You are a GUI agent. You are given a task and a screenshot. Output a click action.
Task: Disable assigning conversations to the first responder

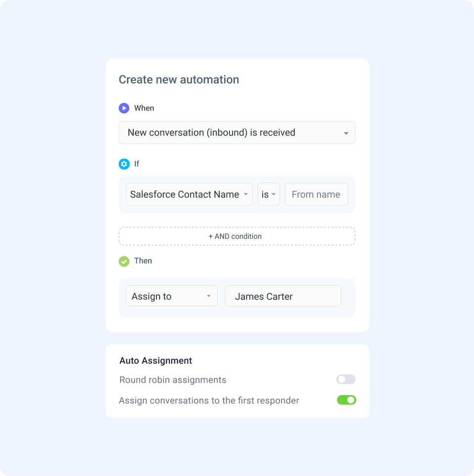click(346, 400)
